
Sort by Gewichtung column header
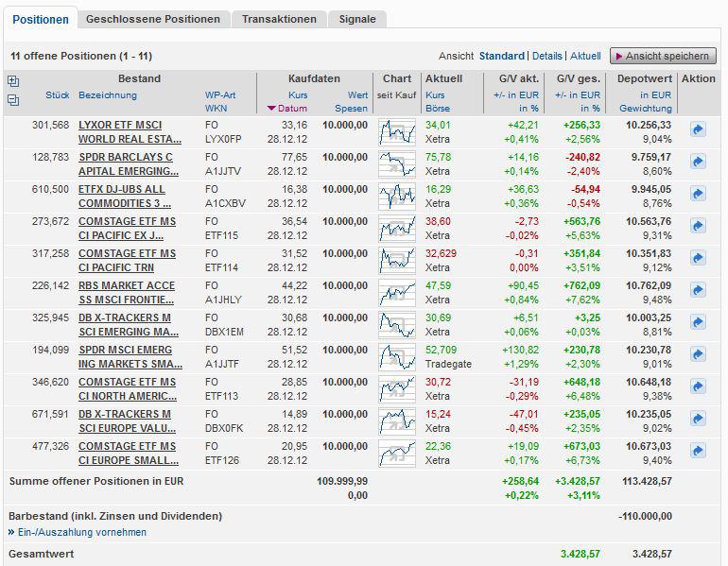click(x=646, y=108)
